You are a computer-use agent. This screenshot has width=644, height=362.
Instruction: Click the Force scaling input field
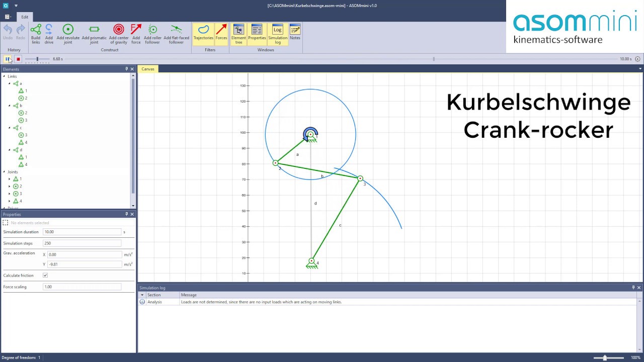pos(82,287)
